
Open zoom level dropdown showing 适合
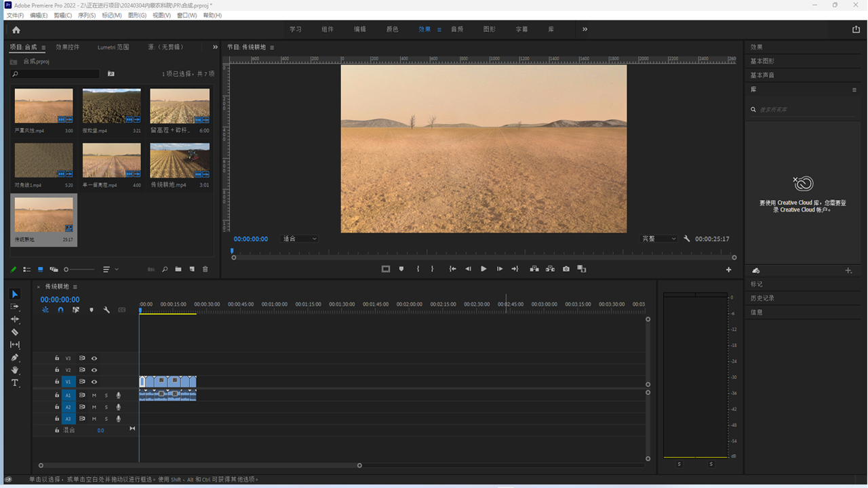tap(299, 239)
